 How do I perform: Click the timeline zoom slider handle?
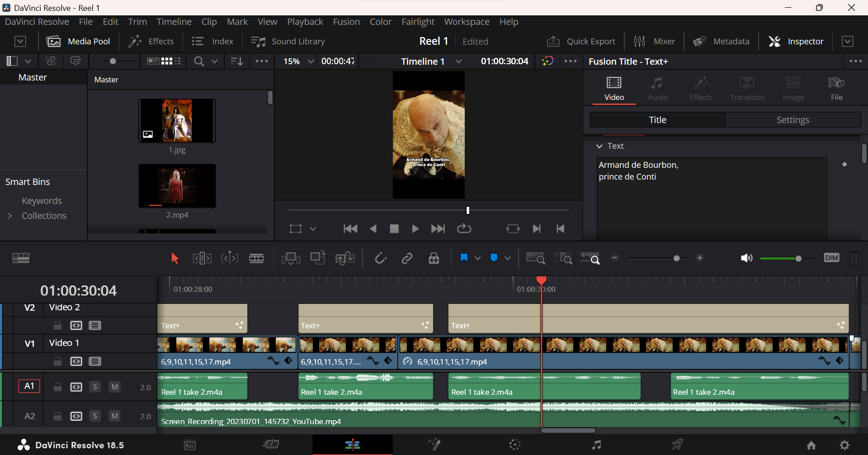[677, 258]
